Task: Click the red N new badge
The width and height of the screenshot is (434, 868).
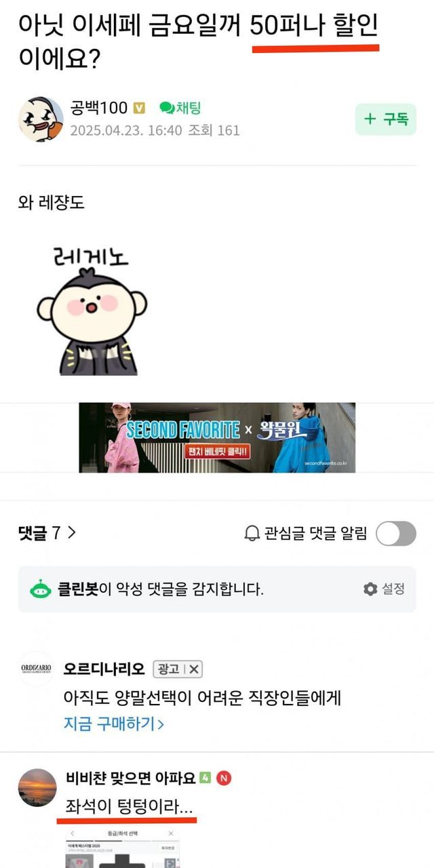Action: (224, 778)
